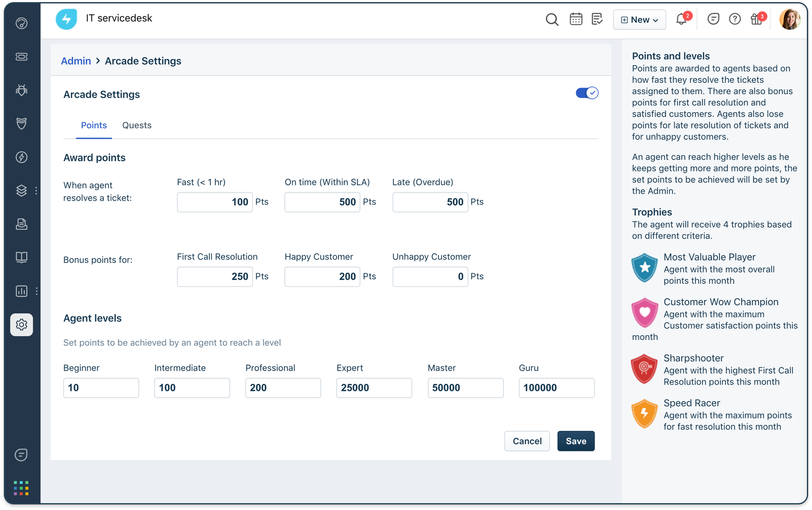This screenshot has height=510, width=812.
Task: Navigate back using the Admin breadcrumb link
Action: tap(76, 61)
